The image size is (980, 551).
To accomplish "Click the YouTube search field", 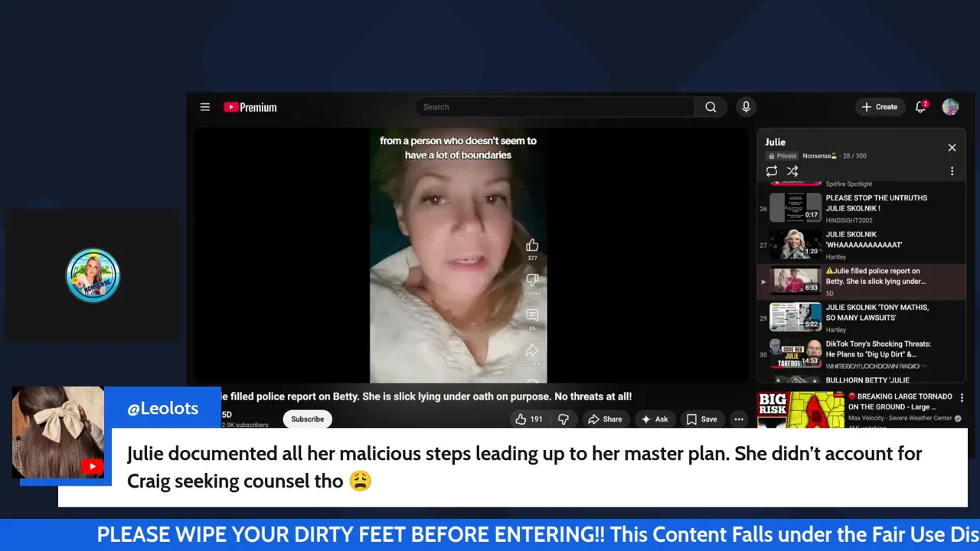I will tap(555, 107).
